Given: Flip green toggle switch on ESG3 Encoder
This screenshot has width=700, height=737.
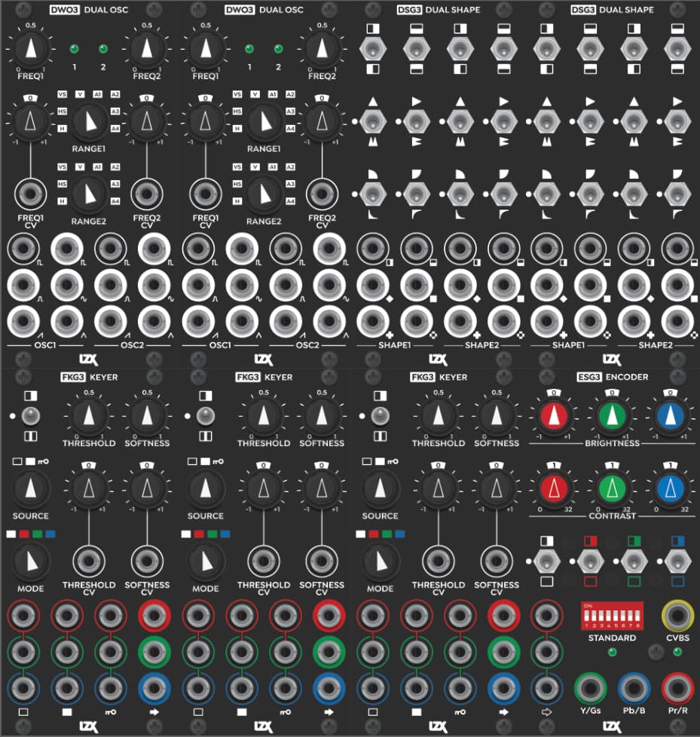Looking at the screenshot, I should point(634,561).
